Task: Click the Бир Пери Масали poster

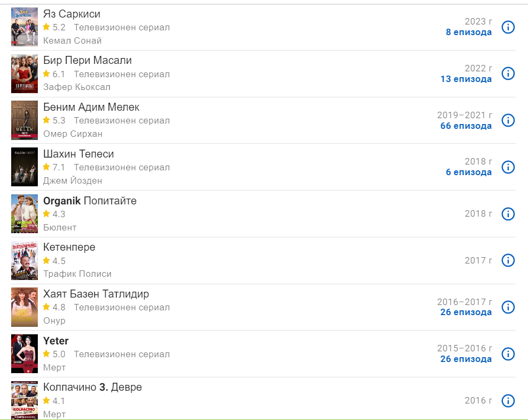Action: click(25, 73)
